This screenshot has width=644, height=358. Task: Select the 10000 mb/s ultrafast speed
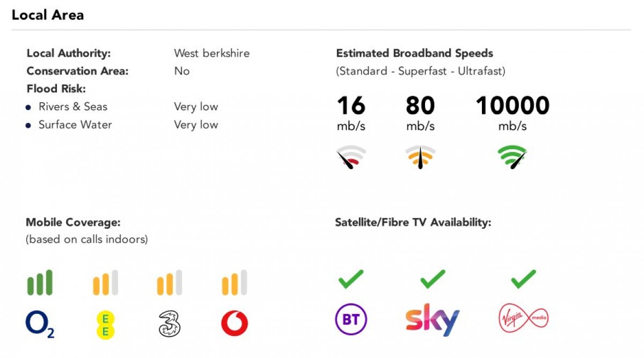pyautogui.click(x=513, y=113)
